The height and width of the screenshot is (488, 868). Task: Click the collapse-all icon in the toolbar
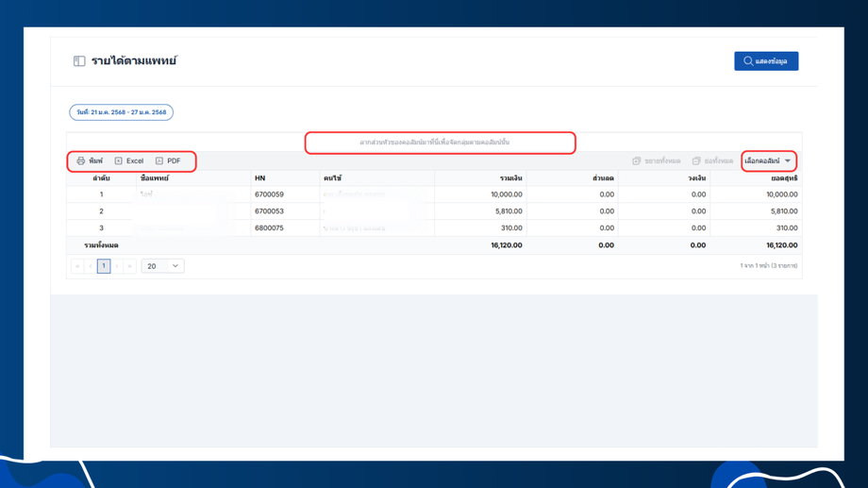[x=696, y=160]
